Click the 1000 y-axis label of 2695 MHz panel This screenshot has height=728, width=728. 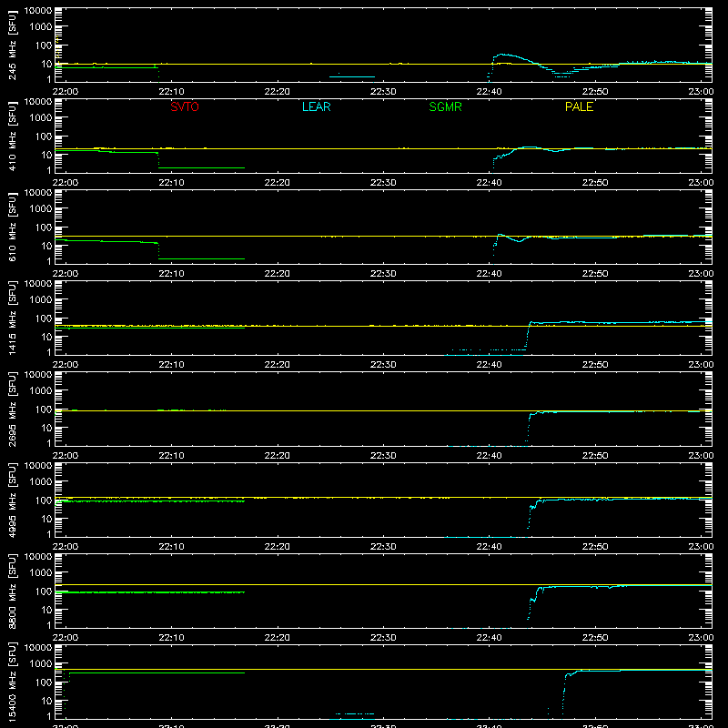(x=41, y=391)
